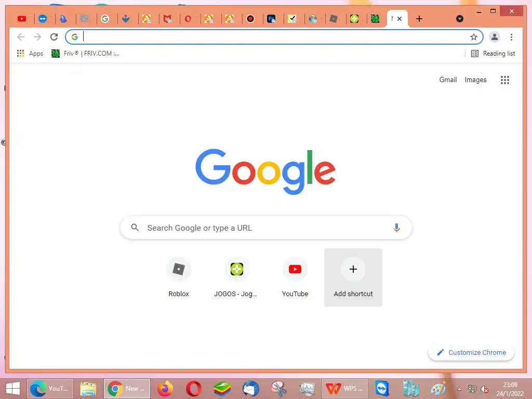Switch to the McAfee tab

pyautogui.click(x=167, y=19)
